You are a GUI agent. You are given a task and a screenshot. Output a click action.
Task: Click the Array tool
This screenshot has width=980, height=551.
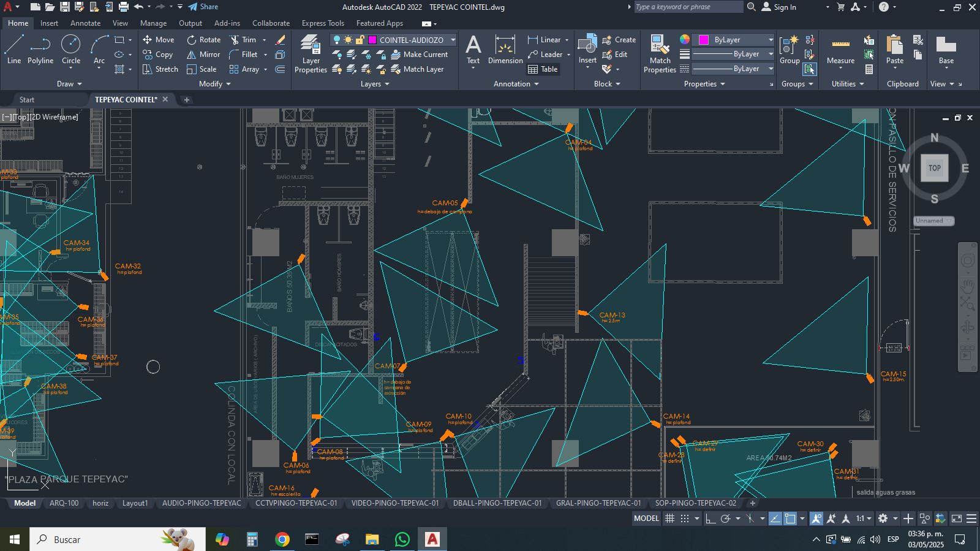244,69
